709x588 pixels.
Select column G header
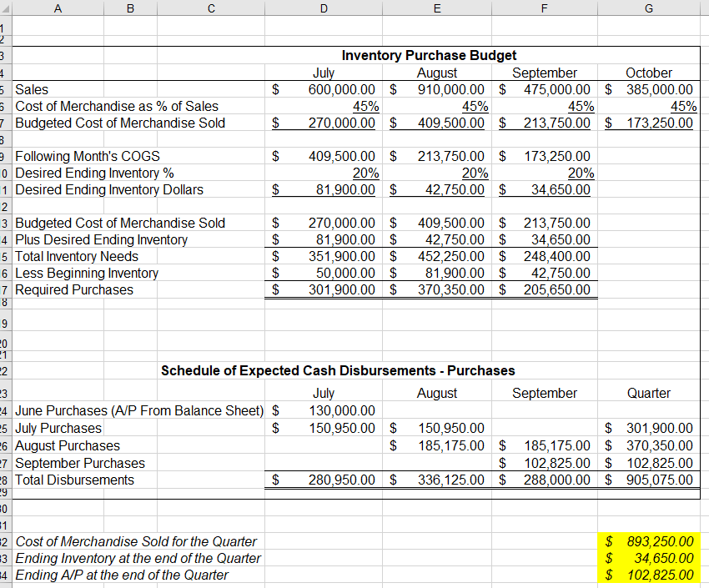[649, 8]
